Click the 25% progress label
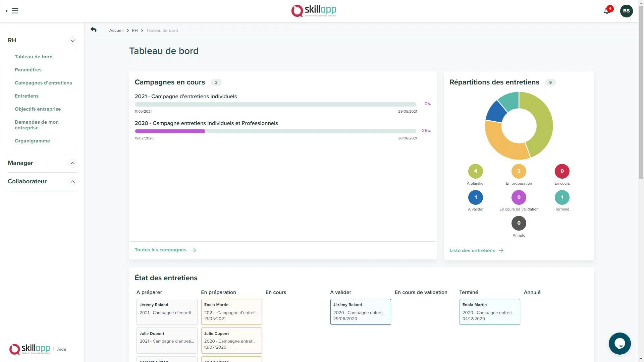Viewport: 644px width, 362px height. tap(426, 131)
